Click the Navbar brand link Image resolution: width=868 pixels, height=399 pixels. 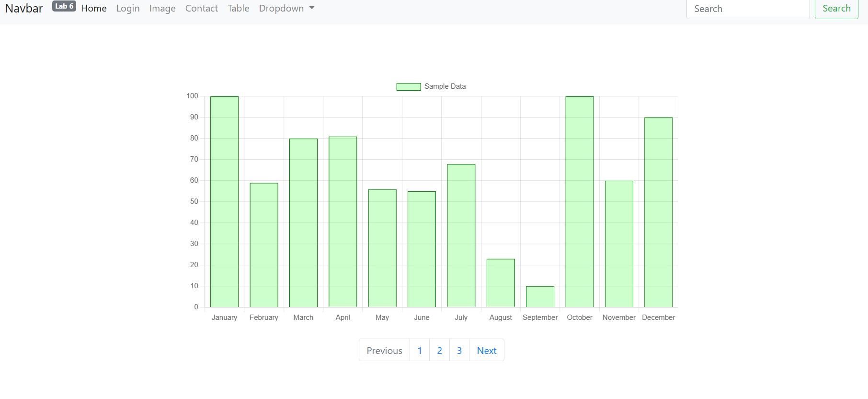[x=24, y=8]
